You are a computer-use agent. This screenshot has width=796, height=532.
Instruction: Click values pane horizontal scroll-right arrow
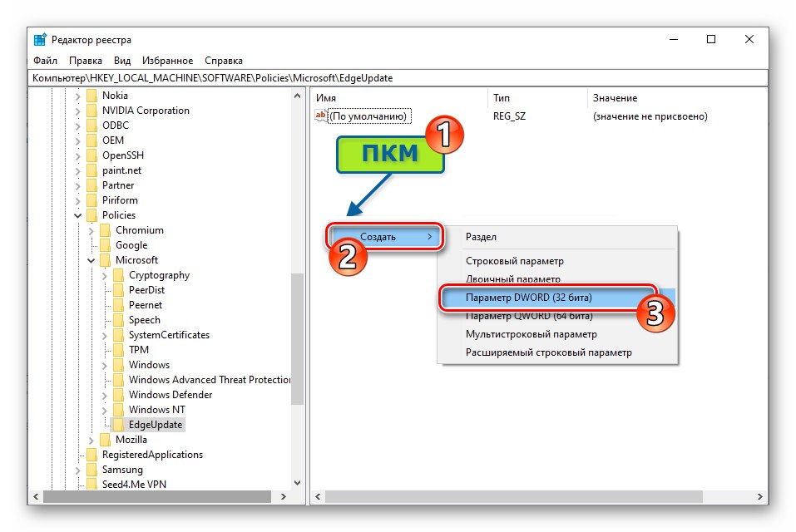click(760, 496)
